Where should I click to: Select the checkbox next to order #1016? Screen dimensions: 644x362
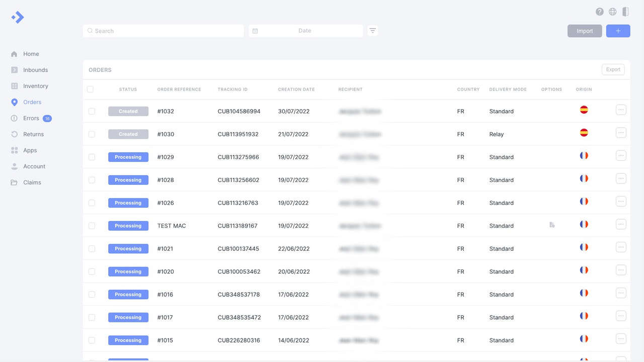click(x=92, y=294)
